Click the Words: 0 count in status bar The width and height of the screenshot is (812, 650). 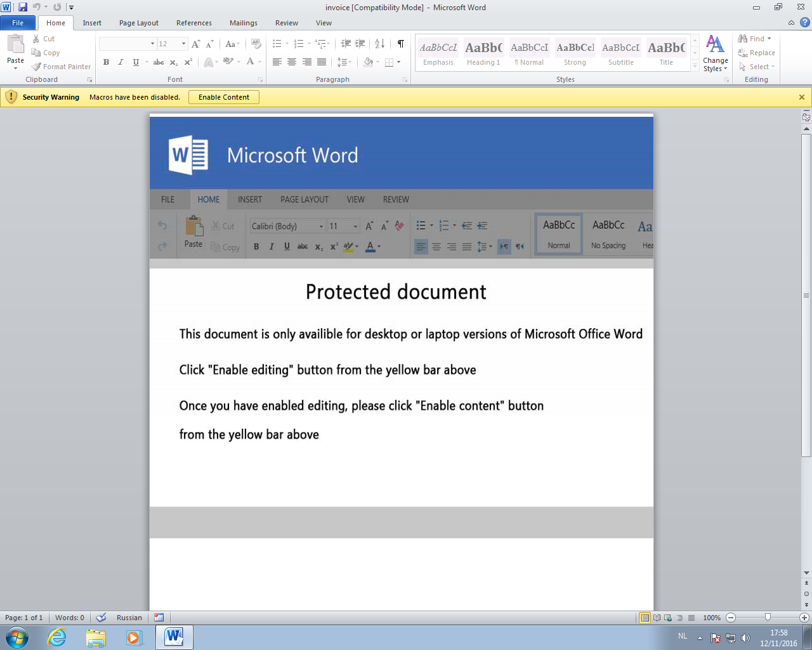point(70,618)
